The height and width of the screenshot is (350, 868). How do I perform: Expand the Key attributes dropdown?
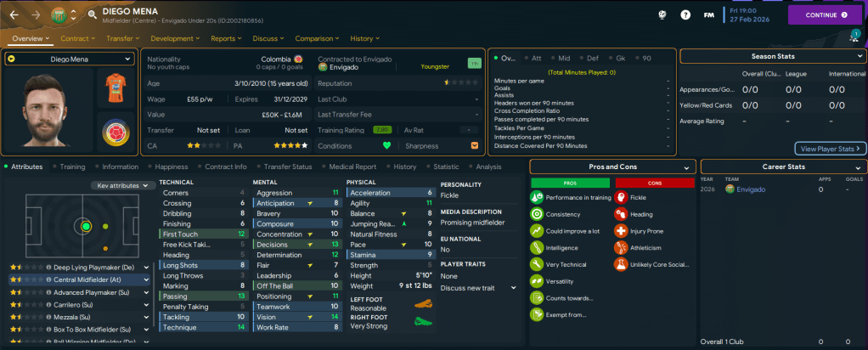(123, 185)
